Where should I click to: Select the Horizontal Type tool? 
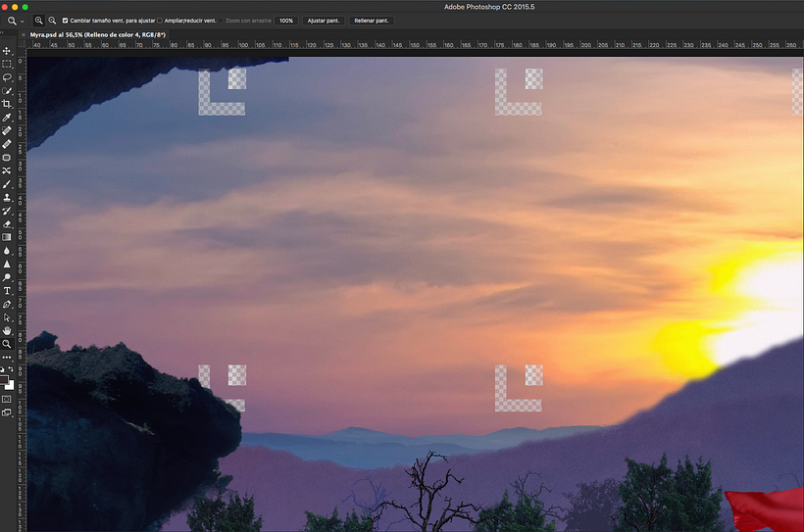[7, 291]
